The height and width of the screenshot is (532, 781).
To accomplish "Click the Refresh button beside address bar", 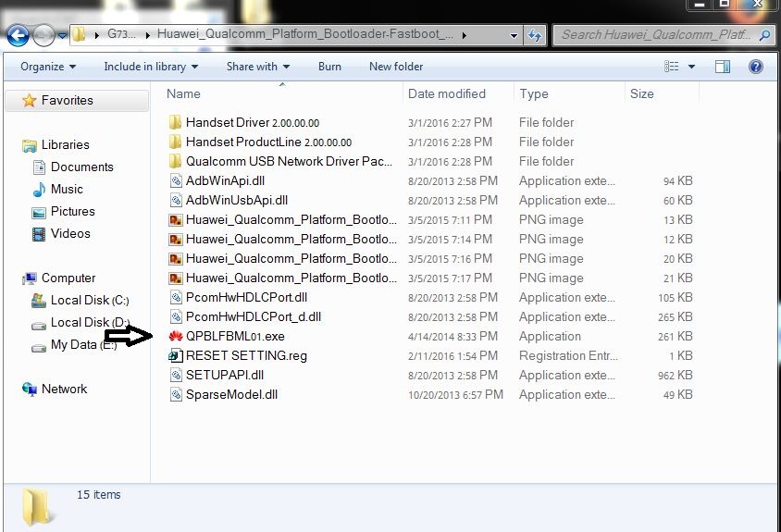I will [535, 35].
